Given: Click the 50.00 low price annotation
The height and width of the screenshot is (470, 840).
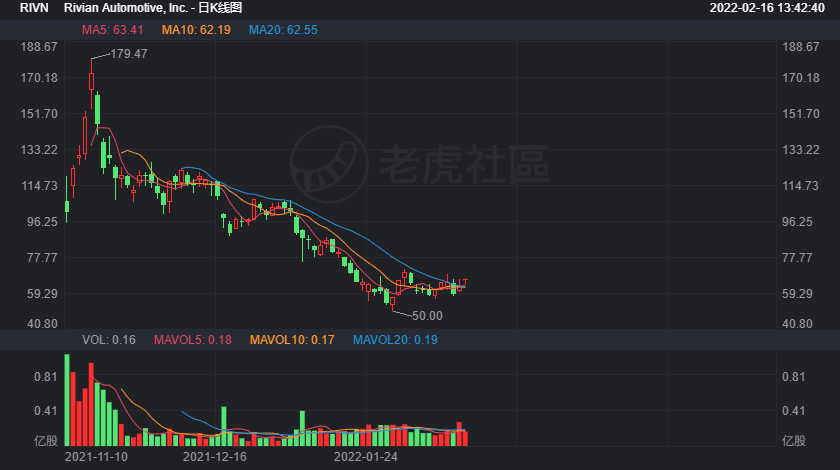Looking at the screenshot, I should coord(427,316).
